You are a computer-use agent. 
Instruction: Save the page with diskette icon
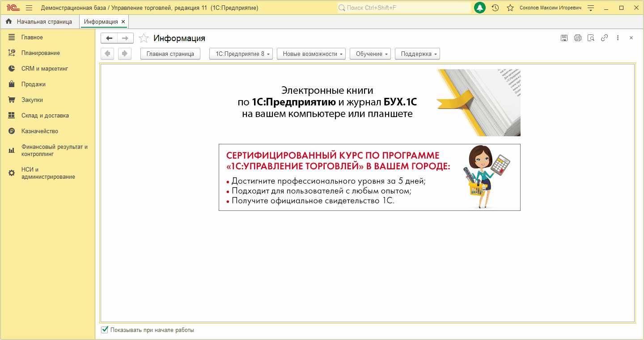point(564,38)
